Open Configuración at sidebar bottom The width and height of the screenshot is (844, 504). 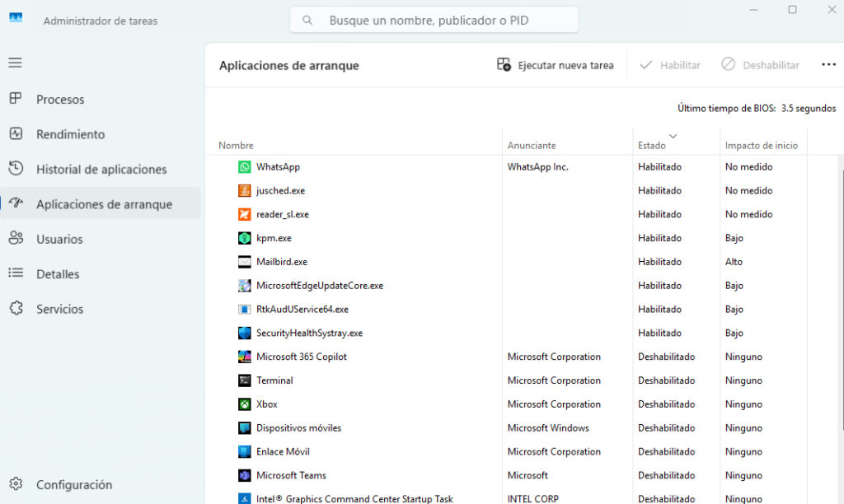[x=73, y=485]
